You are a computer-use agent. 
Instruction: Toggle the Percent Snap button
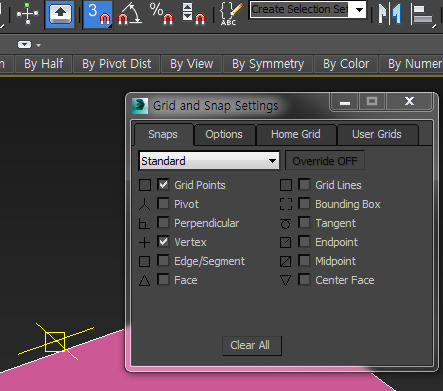161,14
